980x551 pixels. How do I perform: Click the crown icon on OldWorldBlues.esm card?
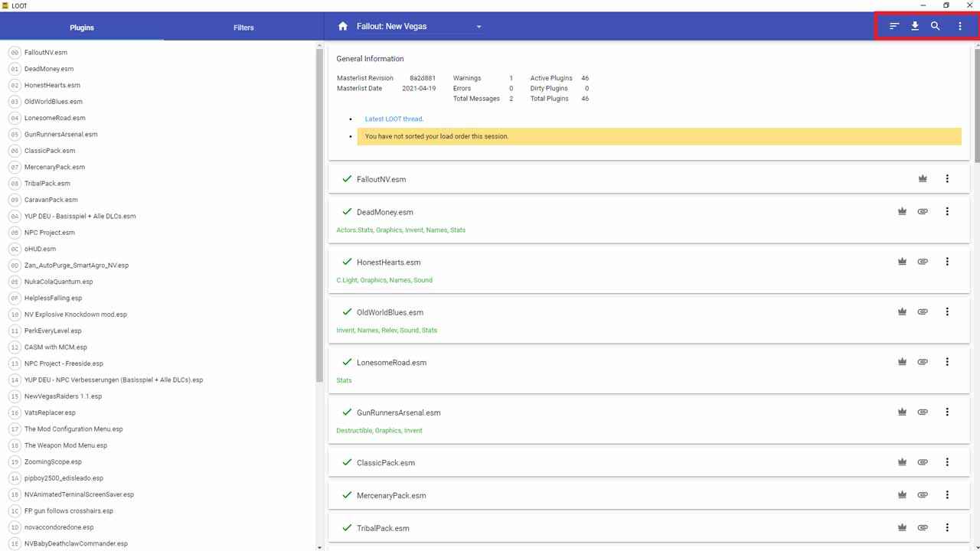pos(902,312)
